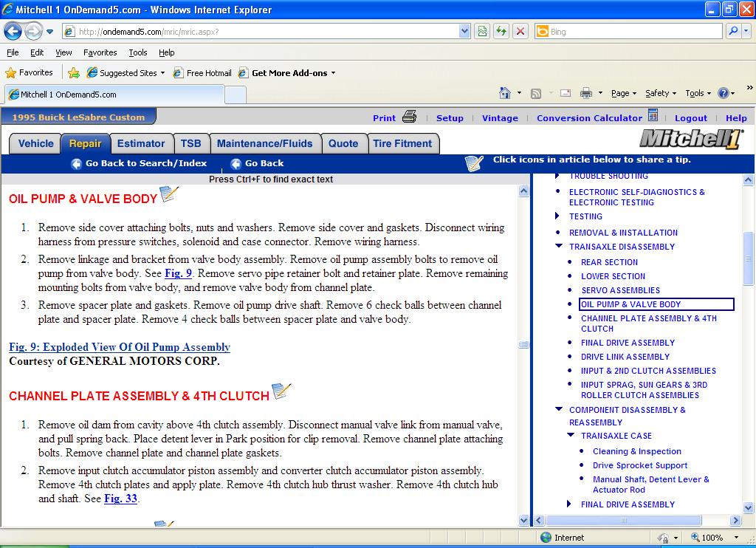Collapse the COMPONENT DISASSEMBLY & REASSEMBLY node
This screenshot has height=548, width=756.
pos(559,409)
